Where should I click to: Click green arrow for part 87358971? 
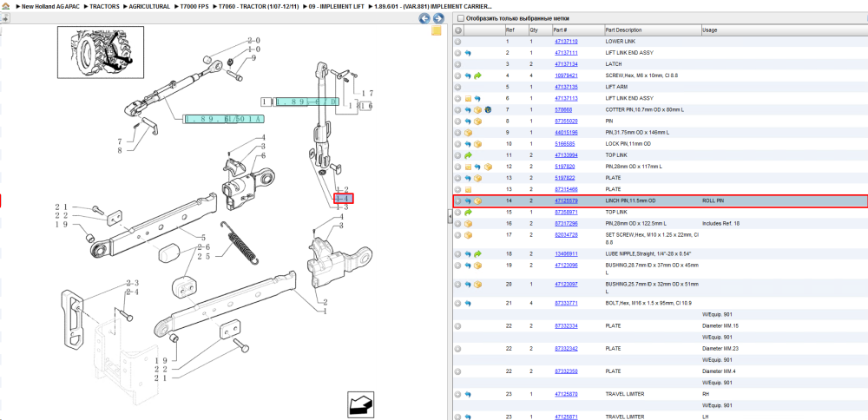(x=468, y=212)
